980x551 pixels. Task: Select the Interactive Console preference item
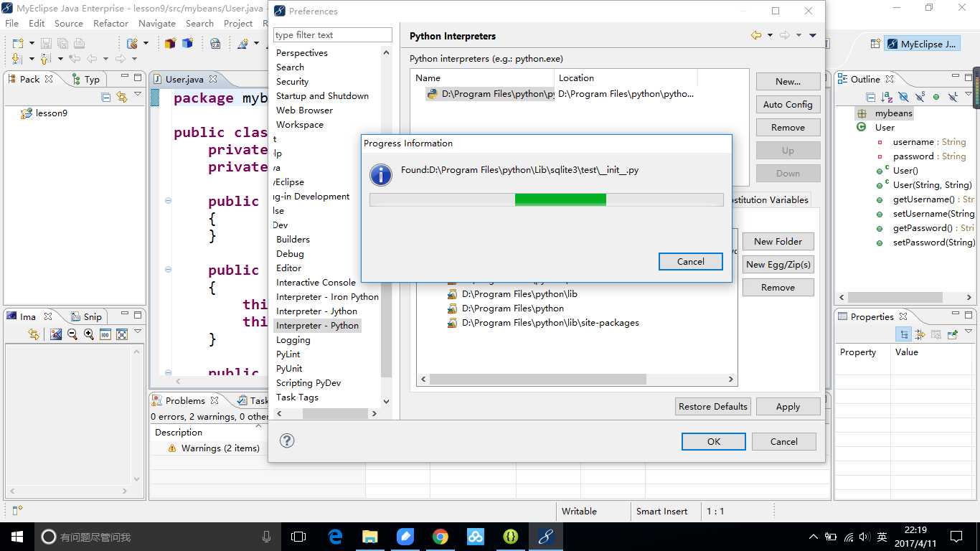click(x=316, y=283)
